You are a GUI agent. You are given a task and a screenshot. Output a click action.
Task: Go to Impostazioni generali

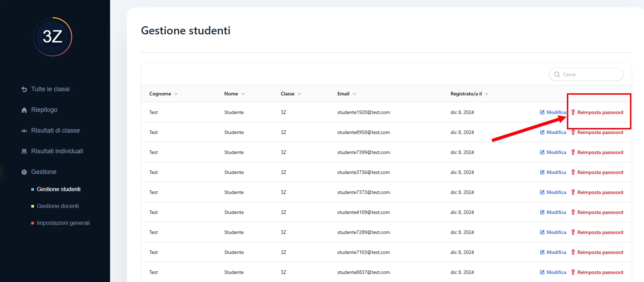(x=63, y=223)
